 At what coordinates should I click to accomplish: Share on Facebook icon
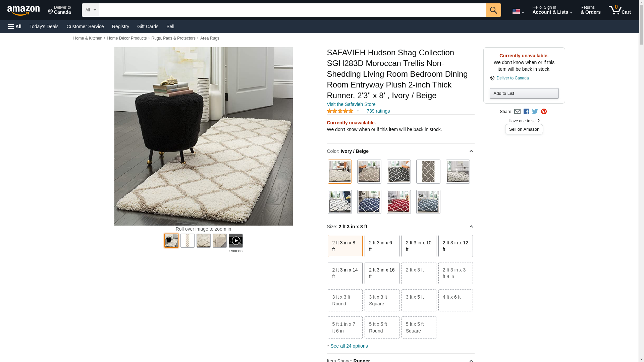coord(526,112)
